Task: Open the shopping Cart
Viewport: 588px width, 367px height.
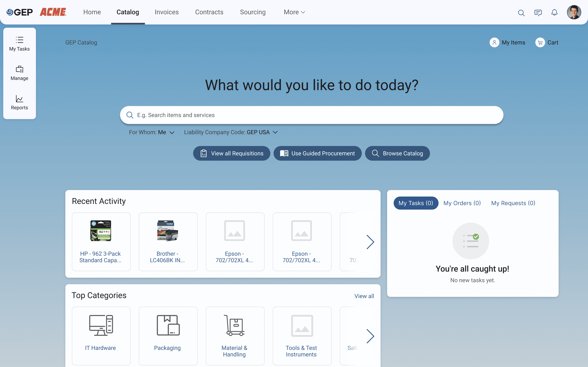Action: click(x=547, y=42)
